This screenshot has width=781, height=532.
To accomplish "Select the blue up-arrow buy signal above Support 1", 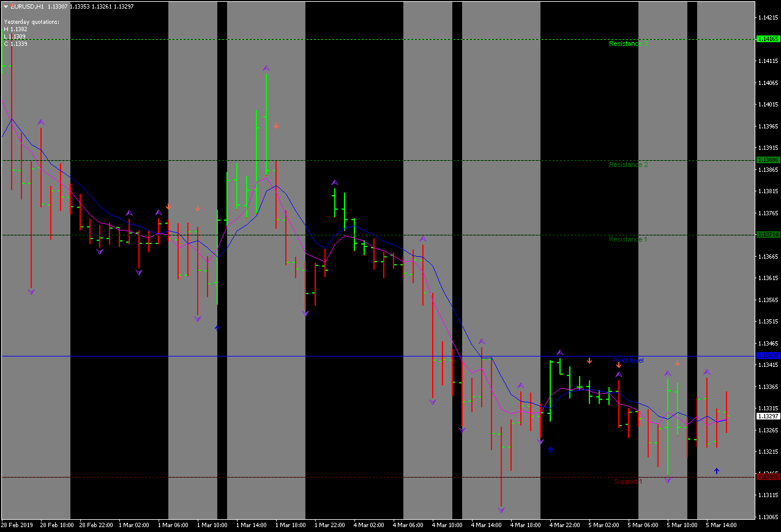I will pos(717,470).
